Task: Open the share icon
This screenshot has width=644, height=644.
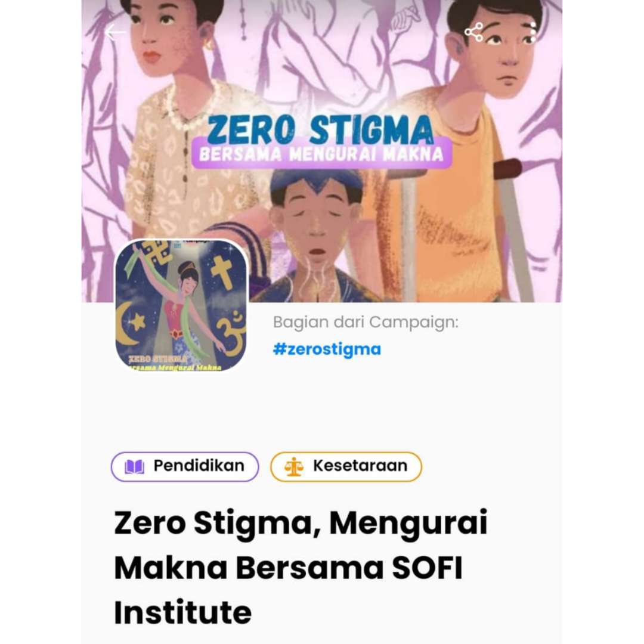Action: click(x=473, y=32)
